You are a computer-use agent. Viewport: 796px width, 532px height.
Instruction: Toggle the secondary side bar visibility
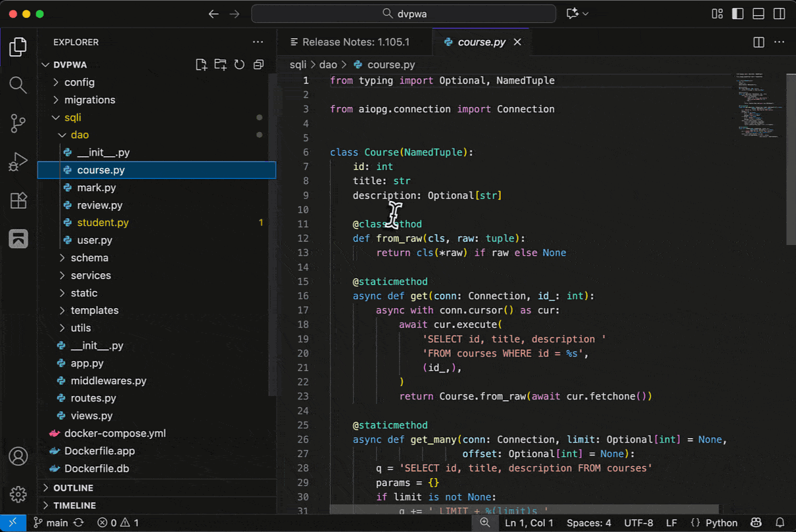pyautogui.click(x=779, y=14)
